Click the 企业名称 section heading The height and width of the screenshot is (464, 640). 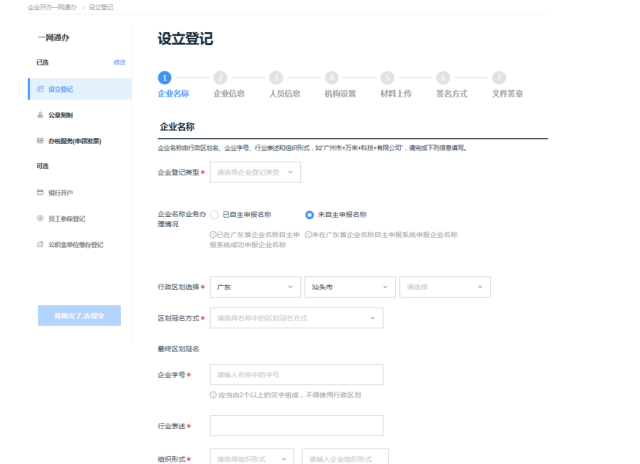(177, 127)
